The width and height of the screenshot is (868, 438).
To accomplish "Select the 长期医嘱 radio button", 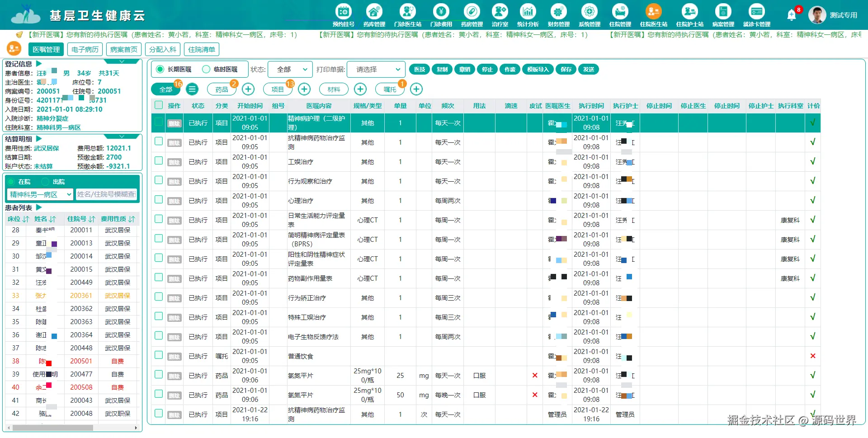I will [159, 69].
